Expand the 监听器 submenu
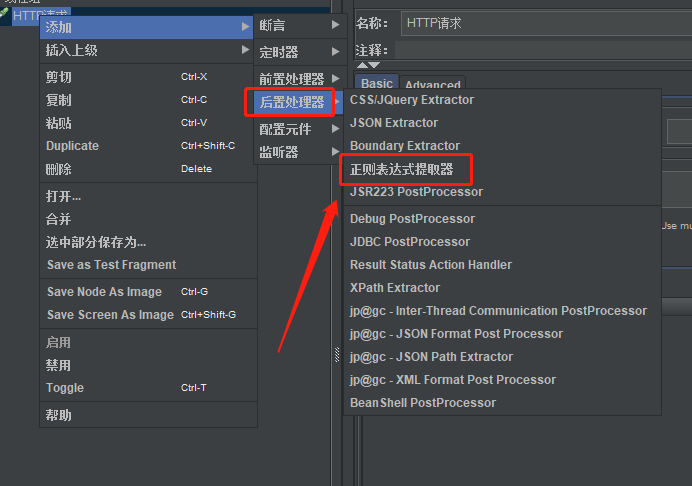Screen dimensions: 692x486 (x=299, y=152)
